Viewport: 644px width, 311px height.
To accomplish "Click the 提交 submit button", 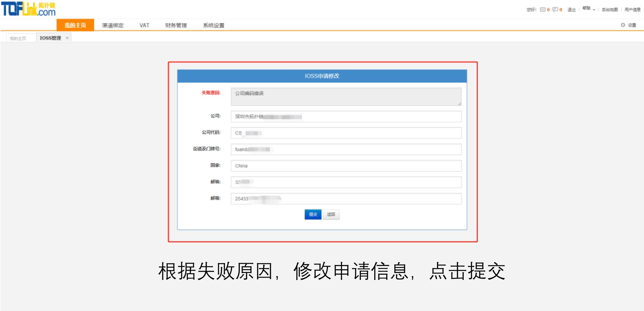I will point(313,215).
